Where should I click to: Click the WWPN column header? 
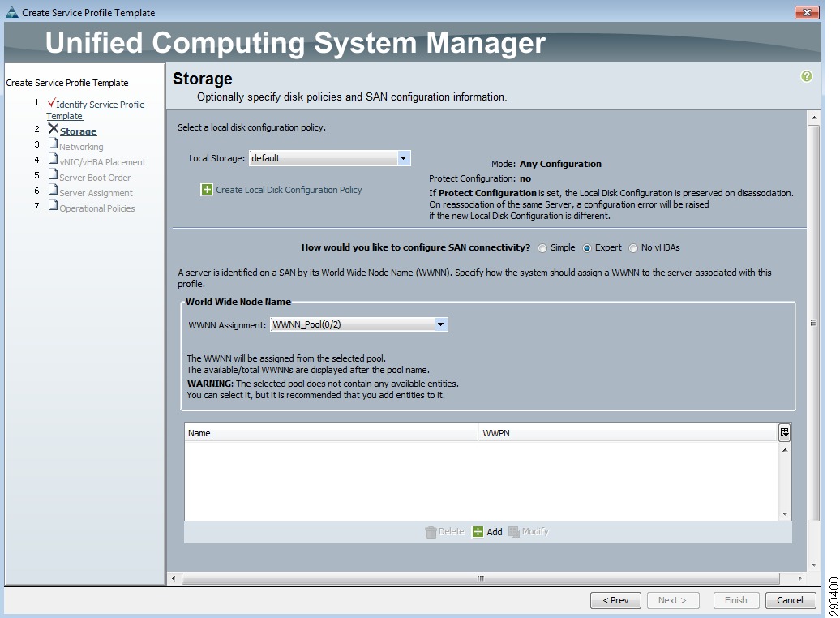tap(628, 433)
